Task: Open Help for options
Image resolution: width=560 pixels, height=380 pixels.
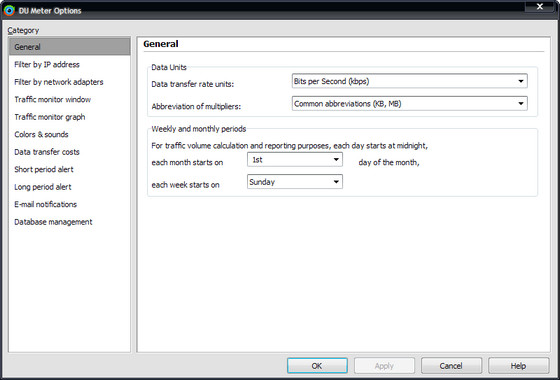Action: click(x=519, y=366)
